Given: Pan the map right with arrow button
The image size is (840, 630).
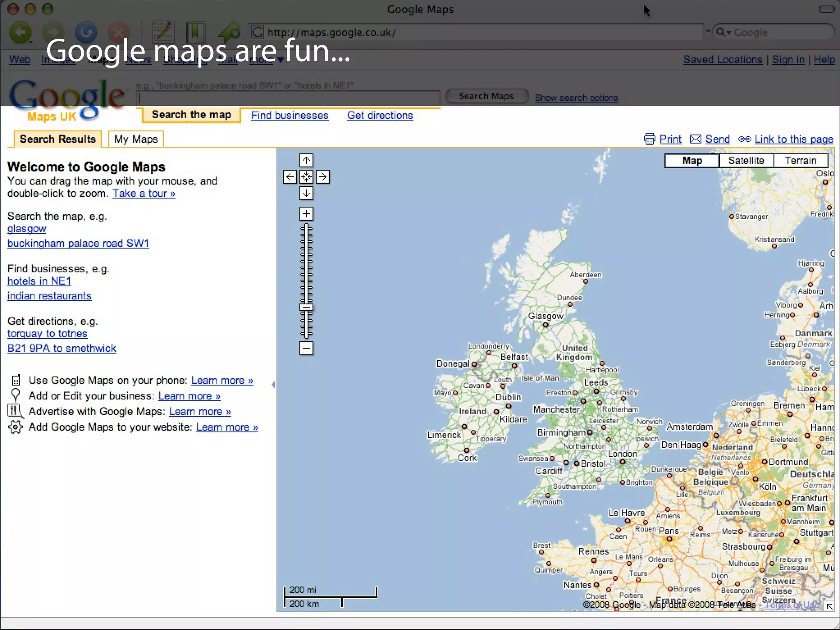Looking at the screenshot, I should click(x=323, y=177).
